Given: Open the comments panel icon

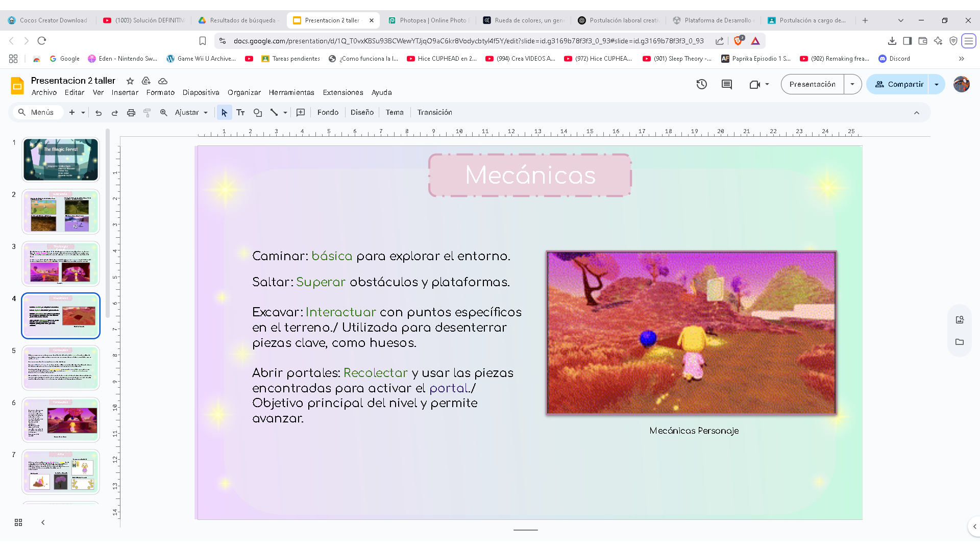Looking at the screenshot, I should coord(727,84).
